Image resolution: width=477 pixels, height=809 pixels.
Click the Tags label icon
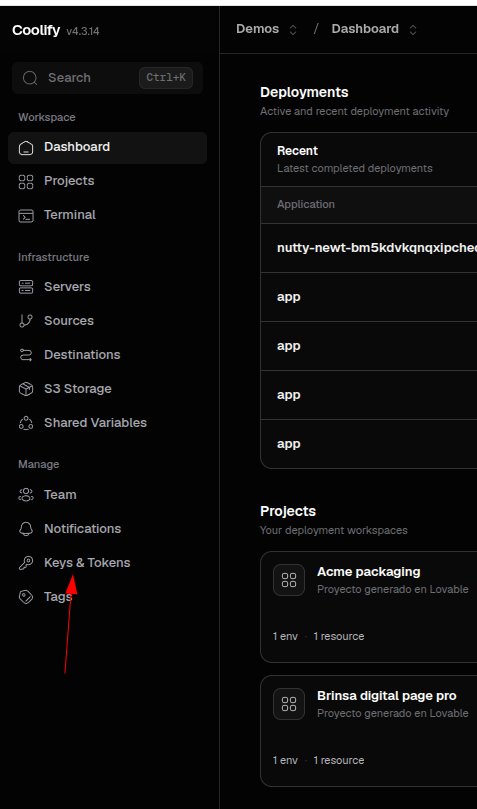[26, 597]
